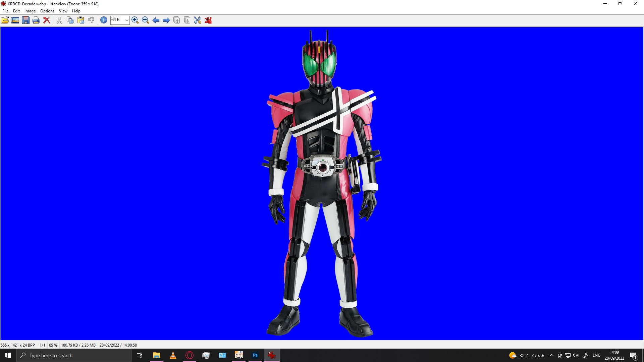Open the View menu

click(63, 11)
